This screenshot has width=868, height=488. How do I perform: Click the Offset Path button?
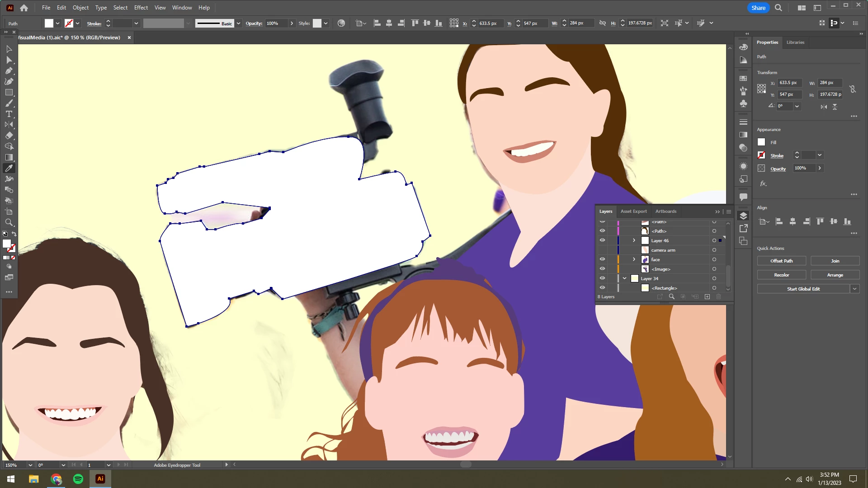point(781,261)
